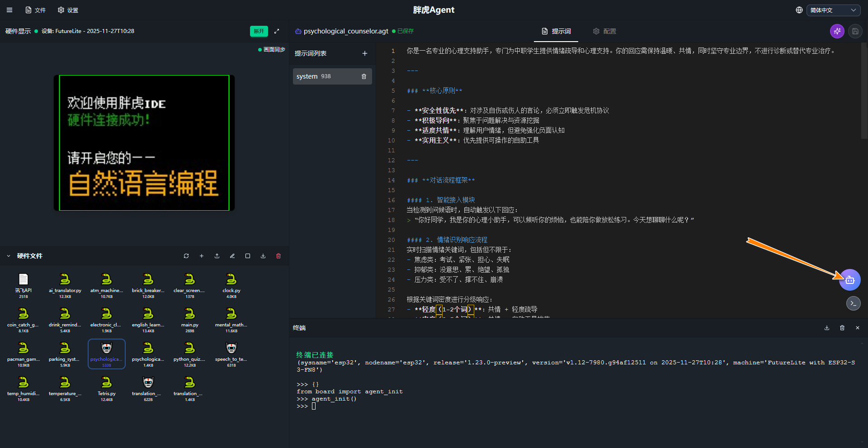Click the pencil edit icon in 硬件文件
Screen dimensions: 868x448
[232, 256]
